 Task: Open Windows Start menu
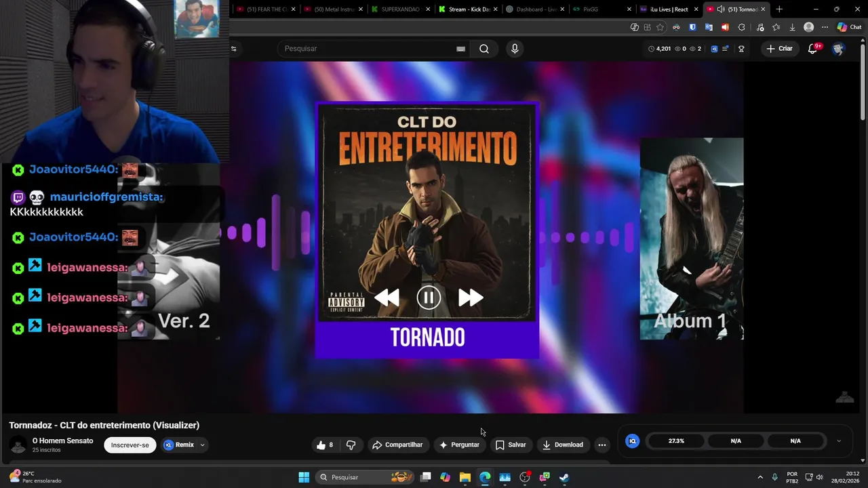tap(304, 477)
